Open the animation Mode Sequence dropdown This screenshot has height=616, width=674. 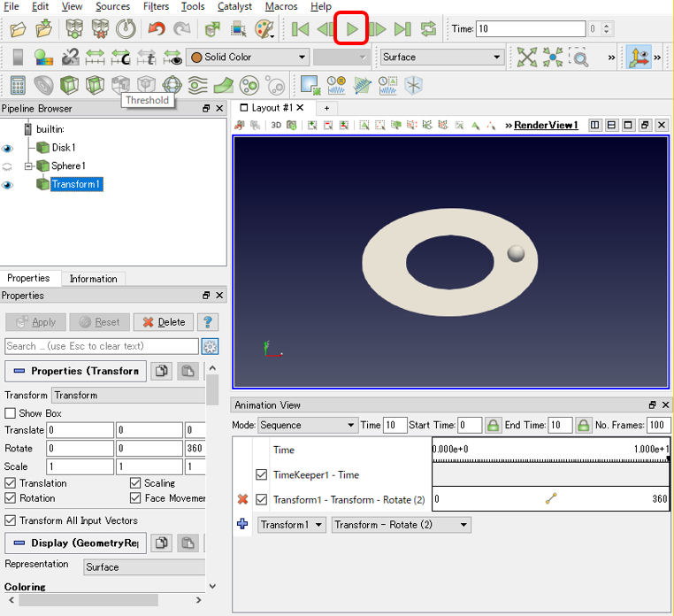pos(308,425)
